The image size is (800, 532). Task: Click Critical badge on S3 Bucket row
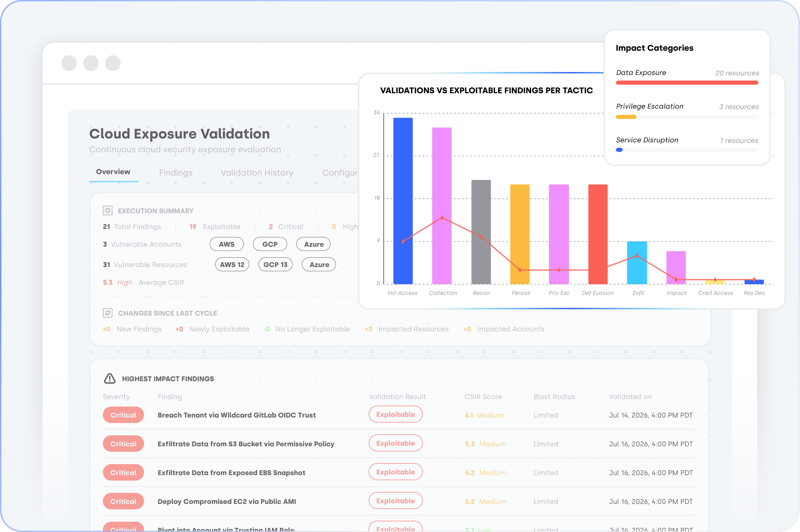(x=123, y=444)
